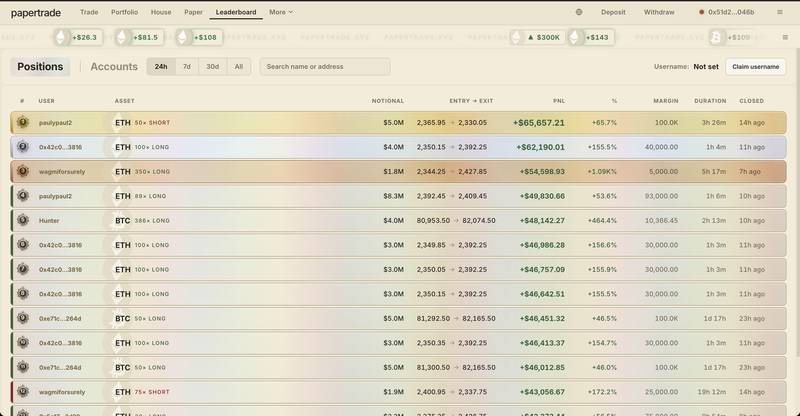Click the 10,366.45 margin value
The height and width of the screenshot is (416, 800).
pyautogui.click(x=662, y=221)
